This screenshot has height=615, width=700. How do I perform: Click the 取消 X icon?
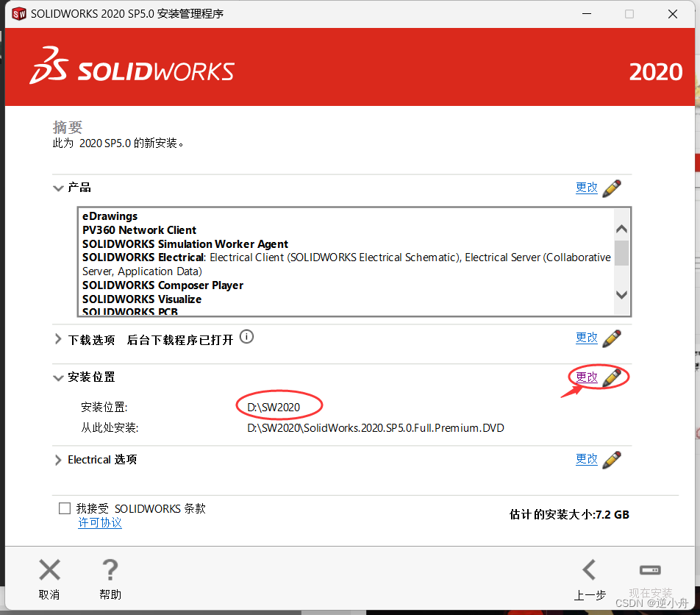[x=49, y=570]
